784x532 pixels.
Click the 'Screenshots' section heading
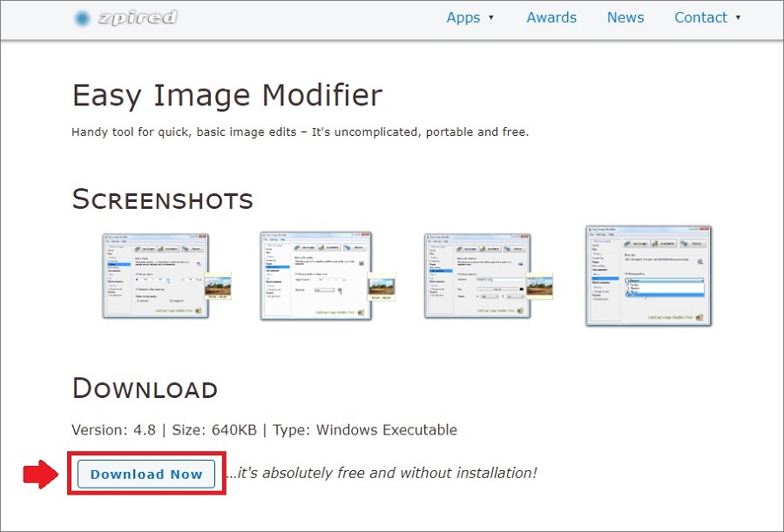pyautogui.click(x=163, y=199)
